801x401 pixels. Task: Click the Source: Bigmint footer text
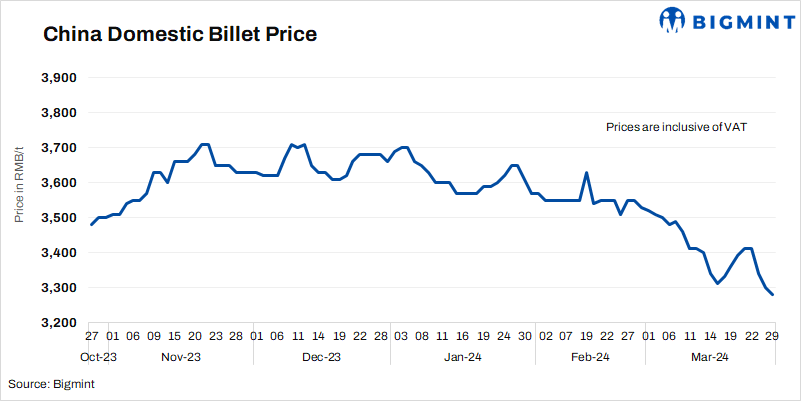pyautogui.click(x=51, y=383)
